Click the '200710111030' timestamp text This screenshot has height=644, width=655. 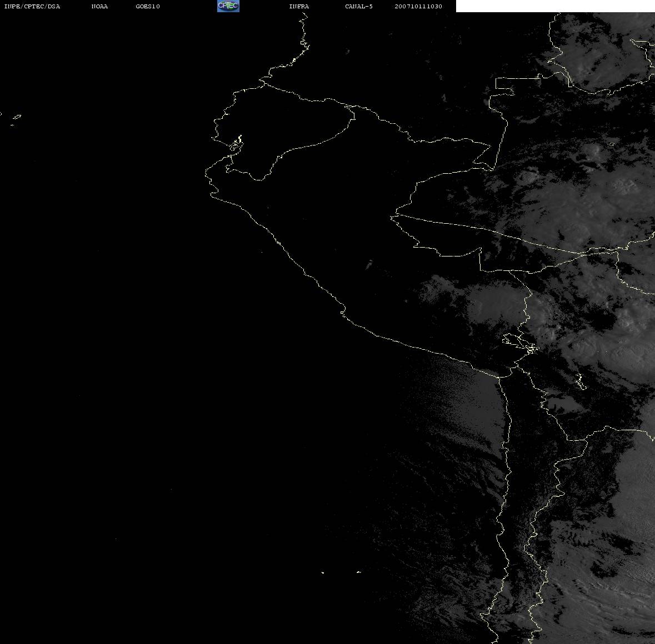(x=418, y=6)
